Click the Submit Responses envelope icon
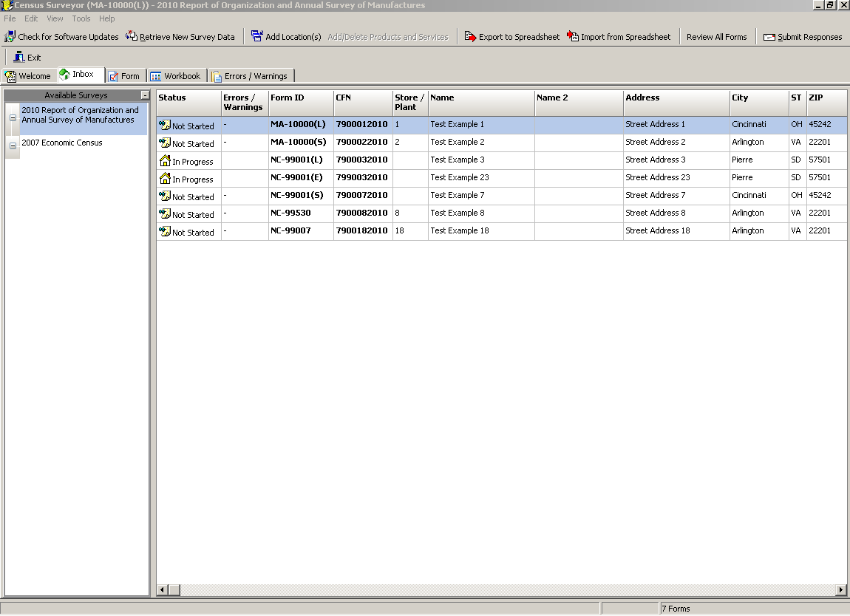This screenshot has width=850, height=616. click(769, 37)
